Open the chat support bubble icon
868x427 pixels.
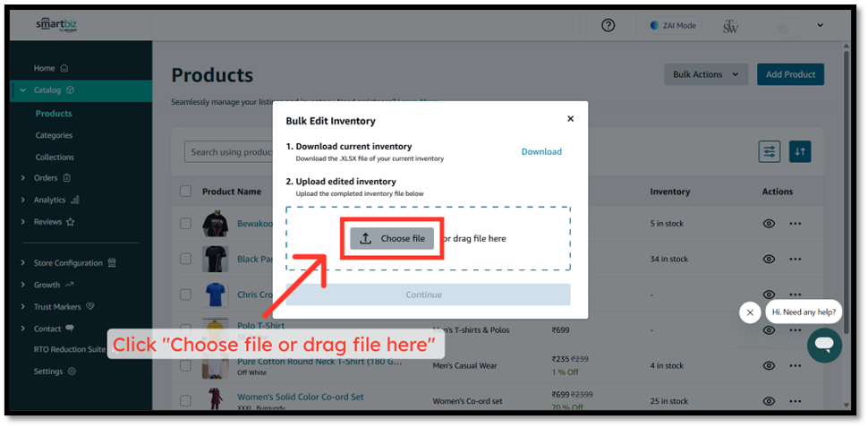click(x=823, y=345)
